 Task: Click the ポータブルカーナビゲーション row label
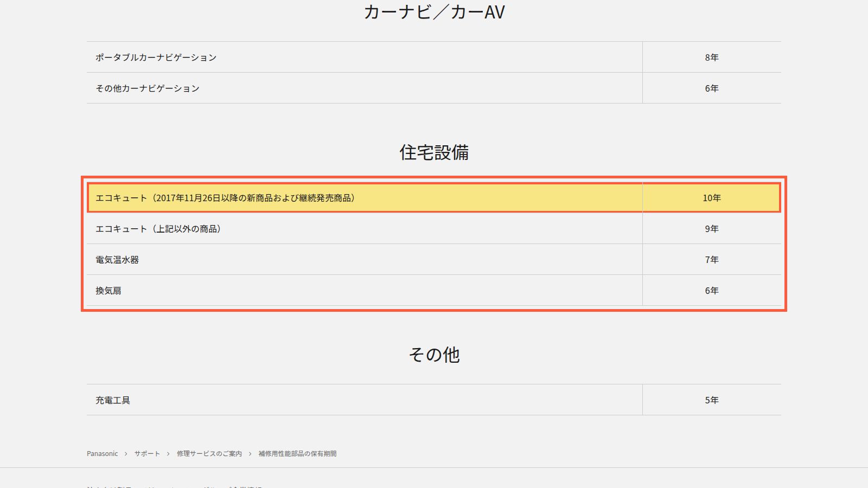(156, 57)
